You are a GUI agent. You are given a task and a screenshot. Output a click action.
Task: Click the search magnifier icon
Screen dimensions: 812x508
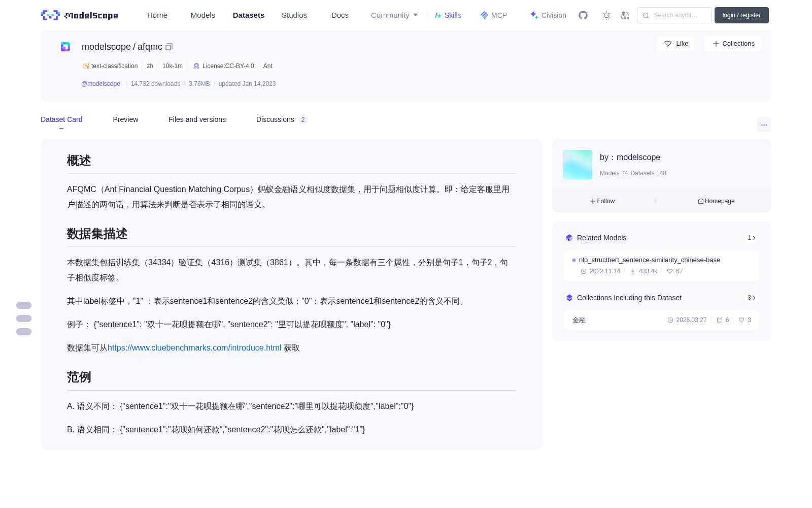click(x=646, y=15)
